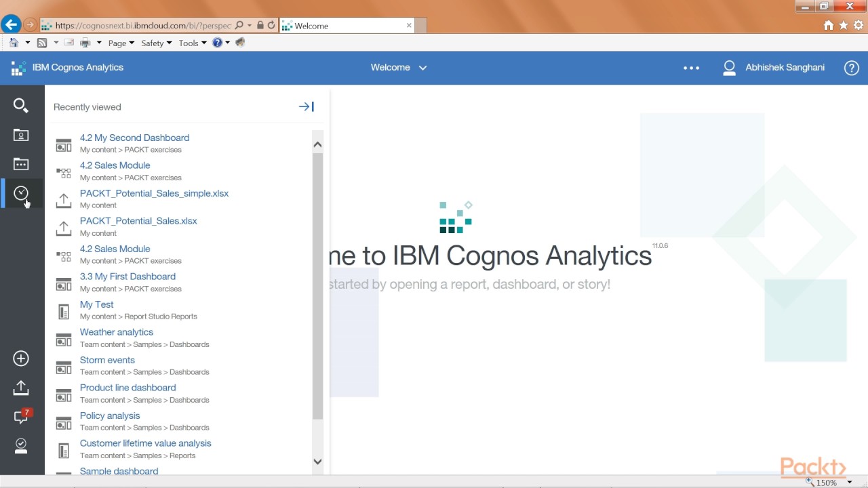Open the Help question mark icon
868x488 pixels.
pos(852,68)
